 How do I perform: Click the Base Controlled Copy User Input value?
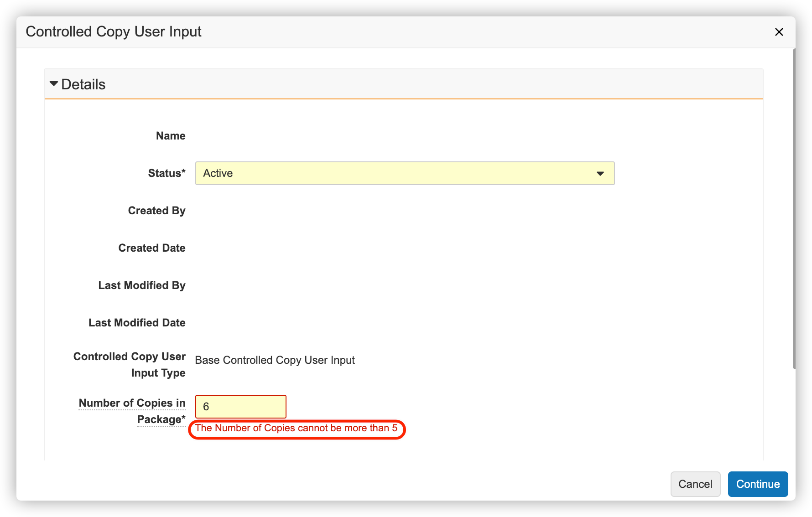pos(275,360)
